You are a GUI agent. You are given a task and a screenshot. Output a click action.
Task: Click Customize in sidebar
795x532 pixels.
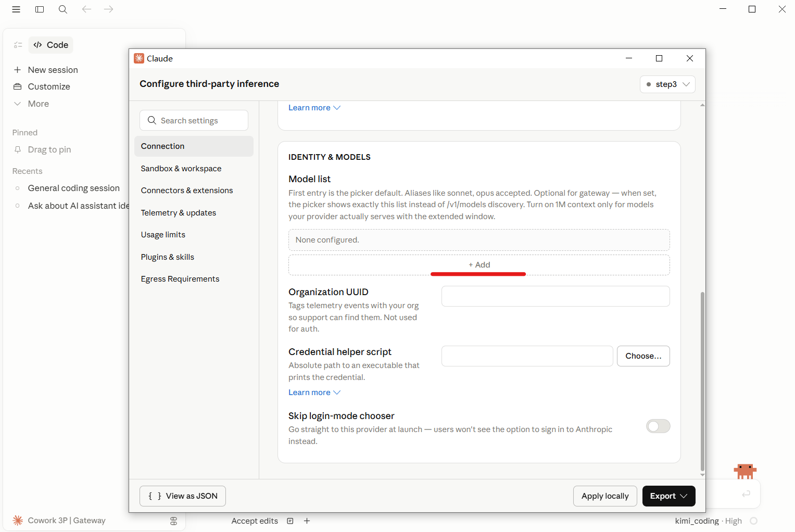click(49, 86)
